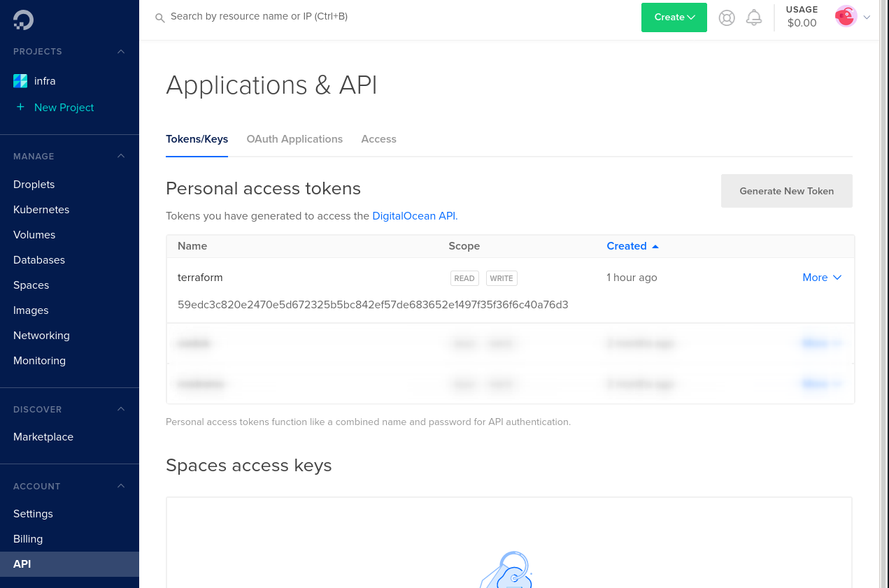Image resolution: width=889 pixels, height=588 pixels.
Task: Switch to the Tokens/Keys tab
Action: [x=197, y=139]
